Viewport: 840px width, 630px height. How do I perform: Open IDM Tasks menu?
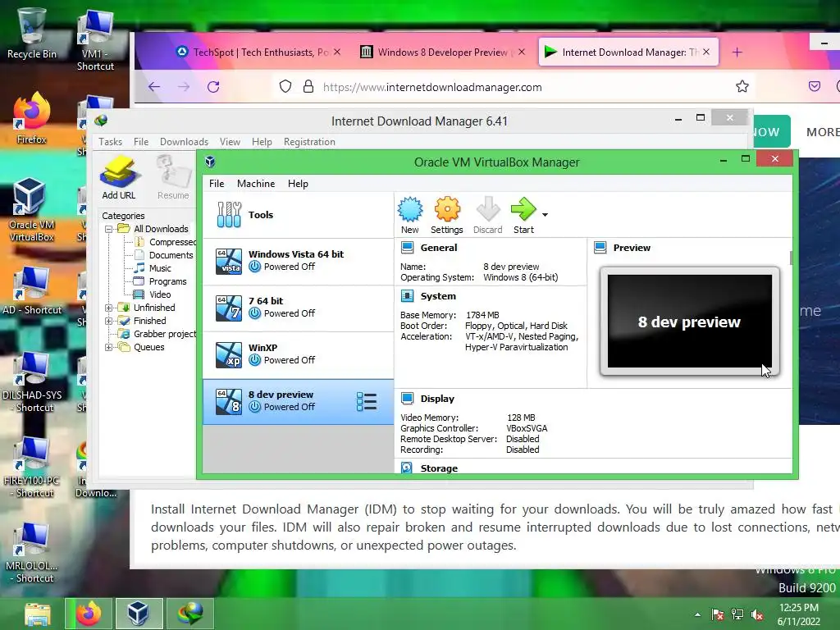(x=111, y=142)
